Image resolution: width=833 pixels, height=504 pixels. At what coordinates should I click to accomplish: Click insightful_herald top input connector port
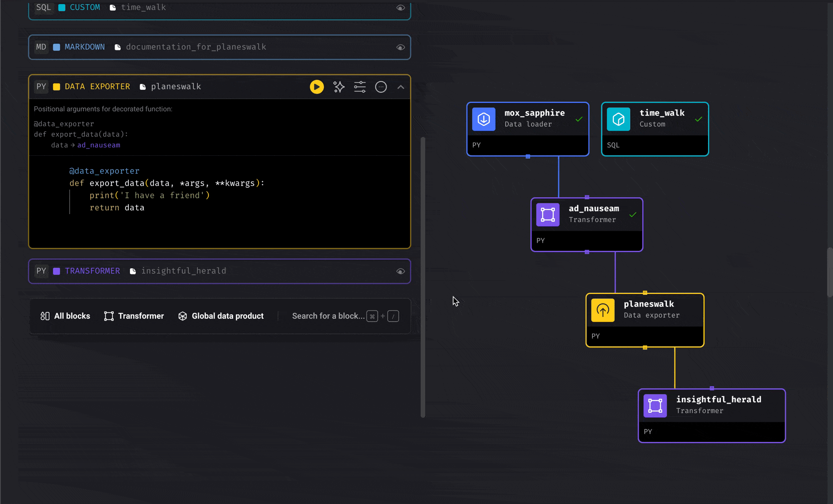pyautogui.click(x=712, y=388)
